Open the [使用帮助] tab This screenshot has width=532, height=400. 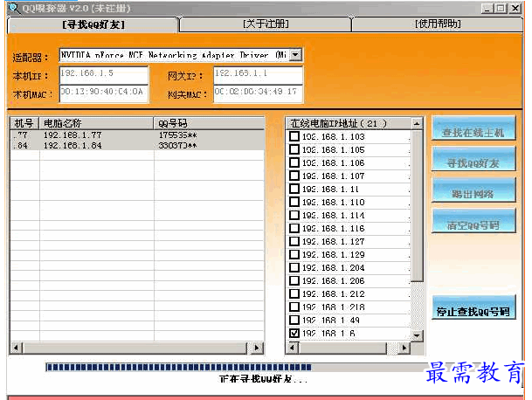[x=438, y=24]
